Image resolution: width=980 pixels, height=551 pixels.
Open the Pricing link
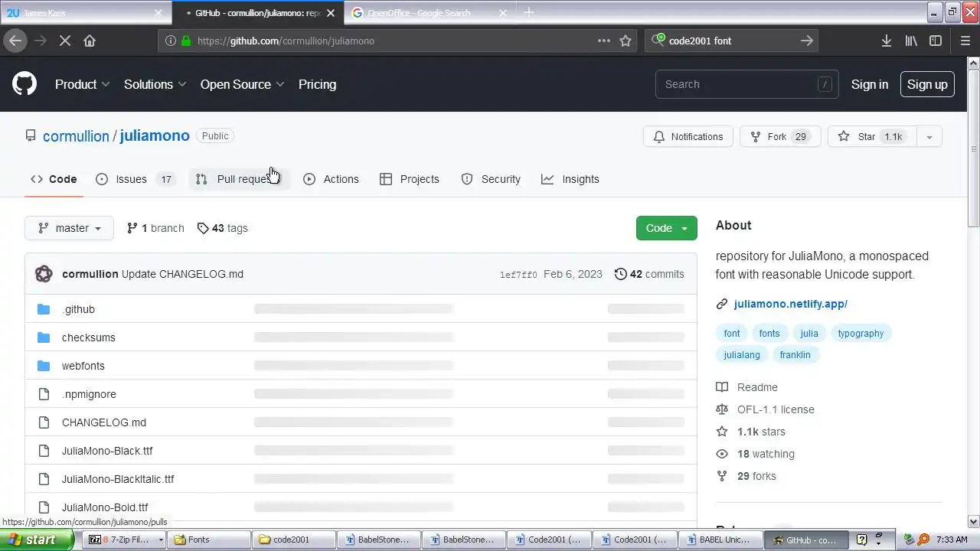tap(317, 84)
